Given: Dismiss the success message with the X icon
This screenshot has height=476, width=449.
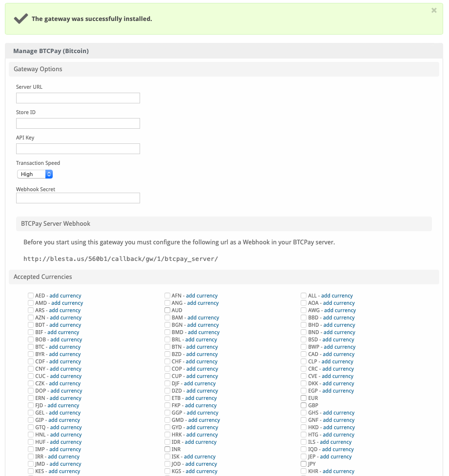Looking at the screenshot, I should point(434,10).
